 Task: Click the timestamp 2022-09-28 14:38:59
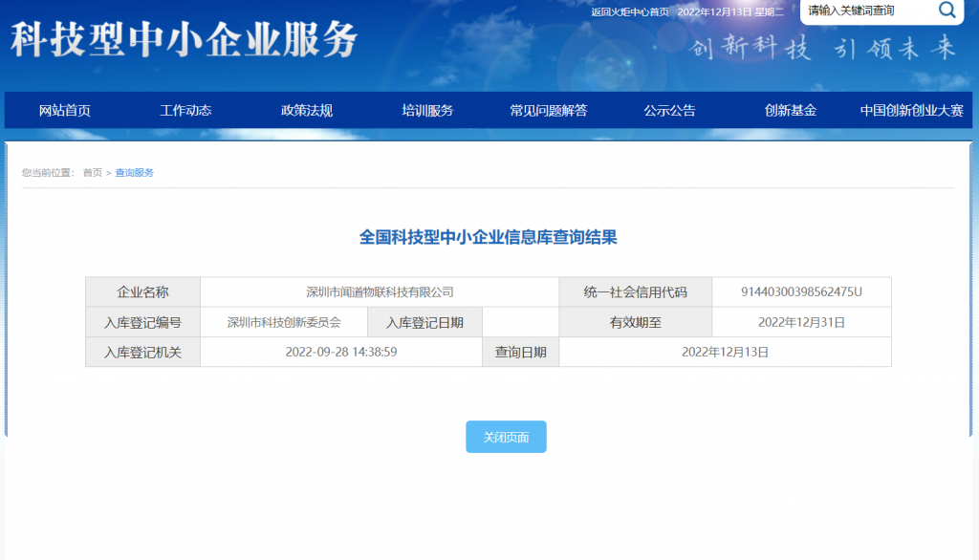click(x=341, y=352)
